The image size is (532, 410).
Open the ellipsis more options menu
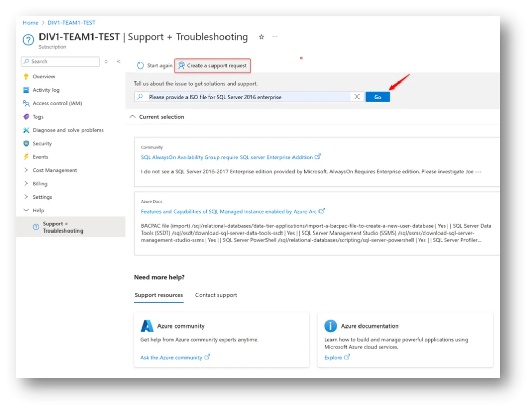coord(275,37)
